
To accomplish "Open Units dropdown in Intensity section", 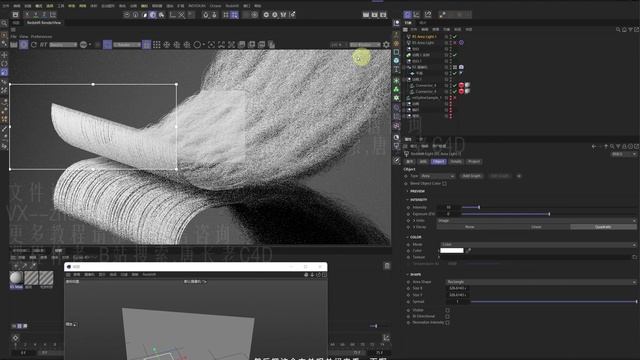I will click(x=537, y=220).
